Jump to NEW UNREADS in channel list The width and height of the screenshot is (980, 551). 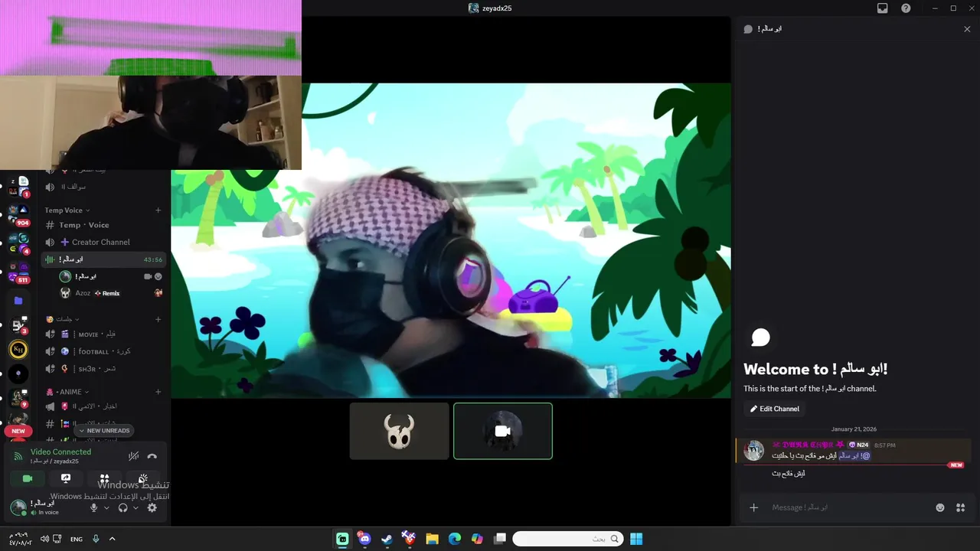click(104, 430)
